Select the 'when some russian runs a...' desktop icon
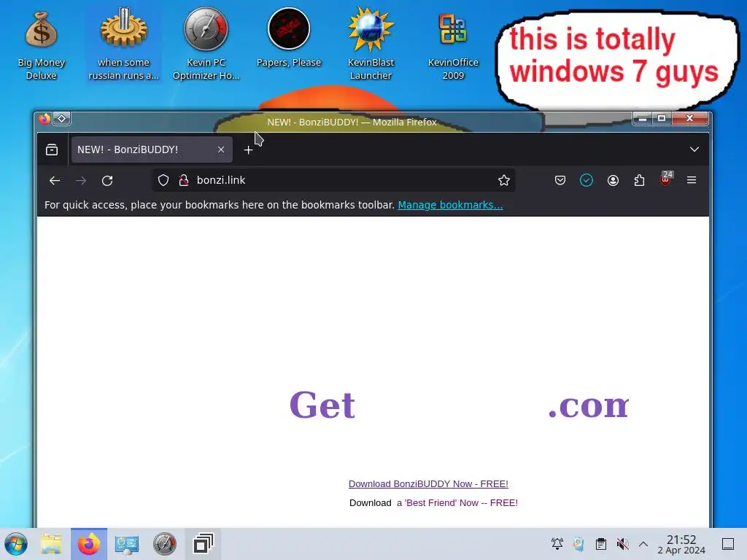 [x=123, y=44]
